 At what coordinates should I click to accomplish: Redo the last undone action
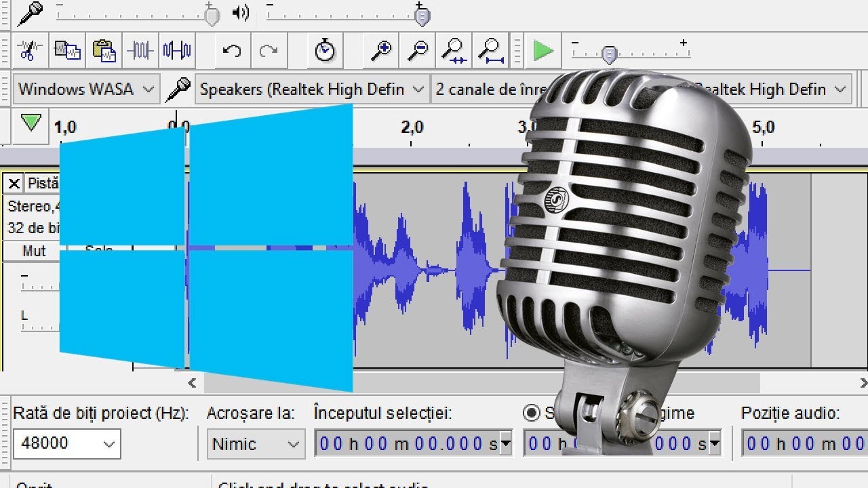coord(269,51)
